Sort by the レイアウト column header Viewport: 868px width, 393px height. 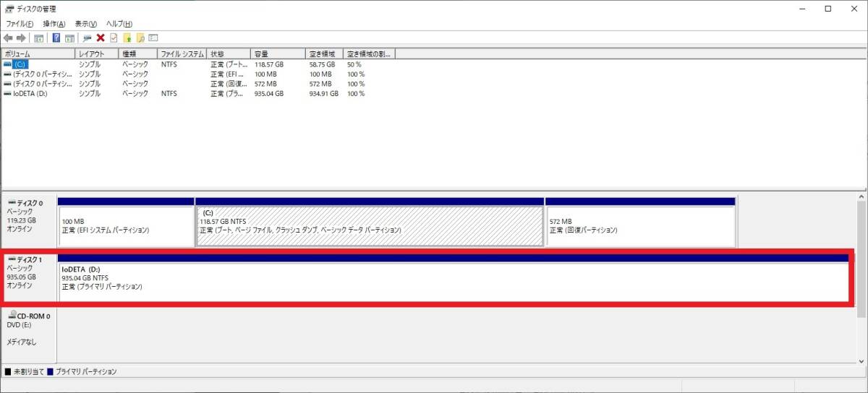click(97, 54)
